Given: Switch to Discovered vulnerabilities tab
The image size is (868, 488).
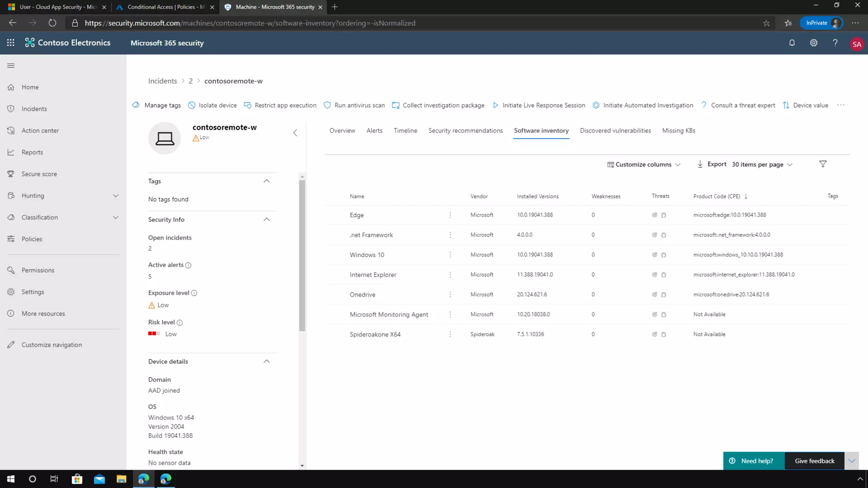Looking at the screenshot, I should tap(615, 130).
